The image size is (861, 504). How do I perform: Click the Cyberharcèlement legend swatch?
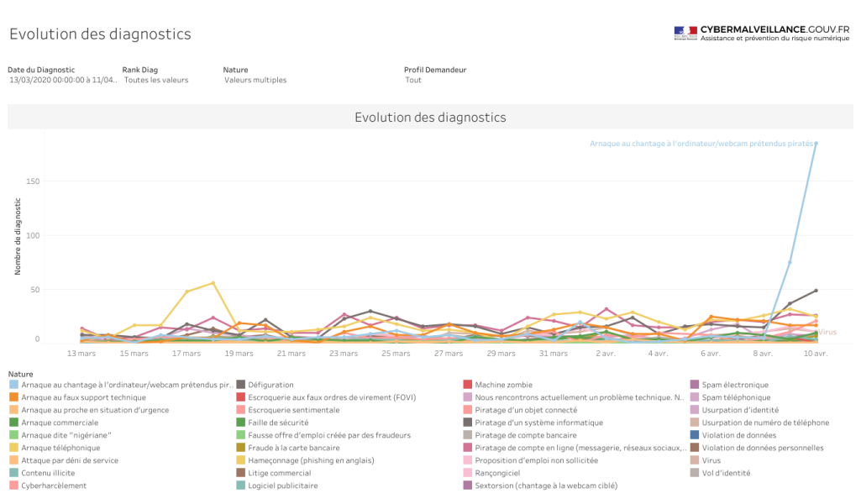[x=14, y=486]
